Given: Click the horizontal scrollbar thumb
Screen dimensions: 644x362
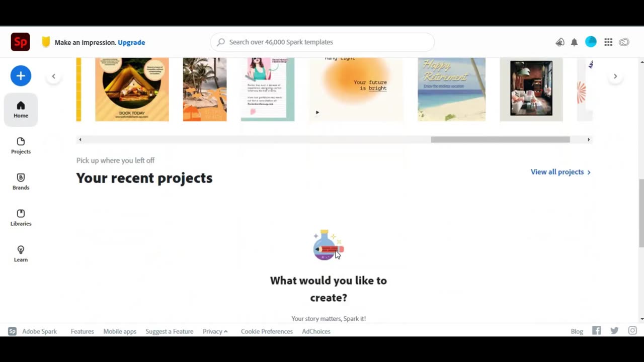Looking at the screenshot, I should coord(500,139).
